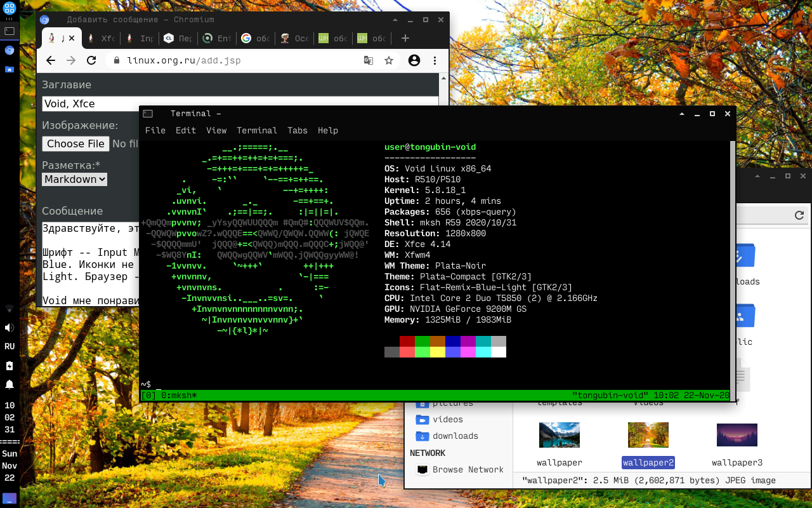812x508 pixels.
Task: Switch to the Google search tab
Action: [x=255, y=38]
